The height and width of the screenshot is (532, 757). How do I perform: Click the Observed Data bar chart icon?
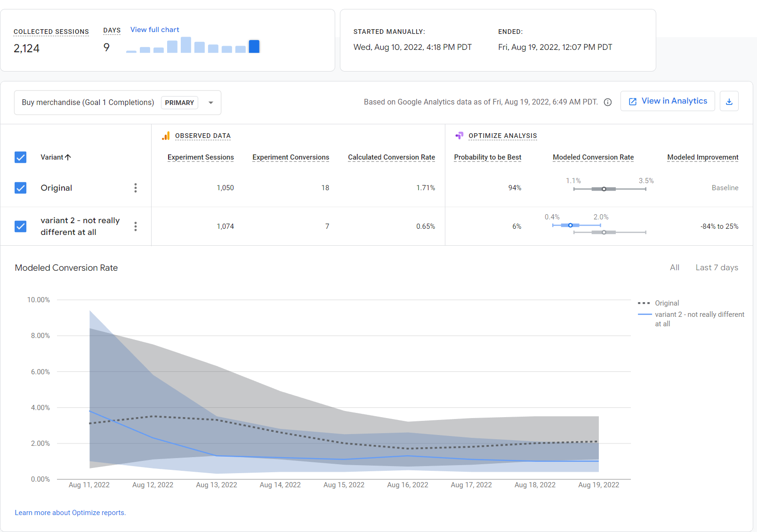tap(166, 136)
